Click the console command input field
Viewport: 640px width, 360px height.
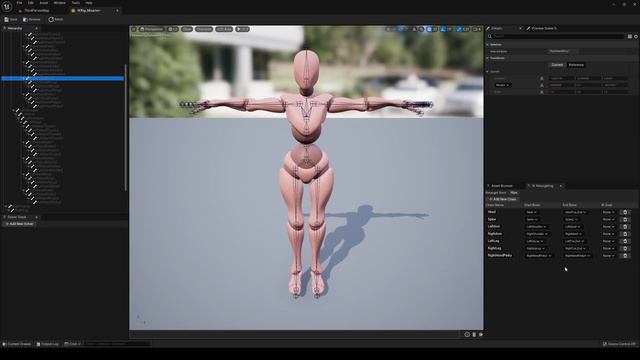pos(118,344)
